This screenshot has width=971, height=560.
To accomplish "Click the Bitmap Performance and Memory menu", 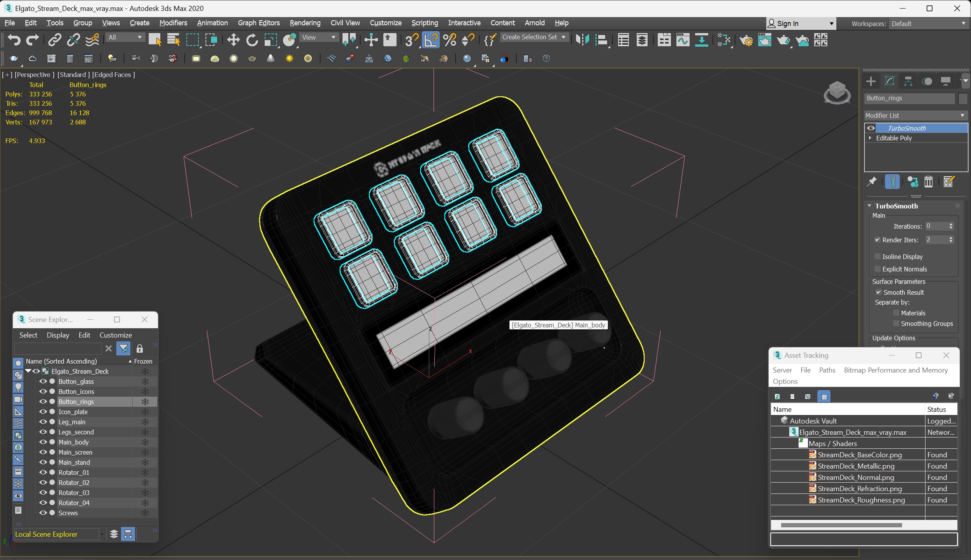I will click(895, 370).
